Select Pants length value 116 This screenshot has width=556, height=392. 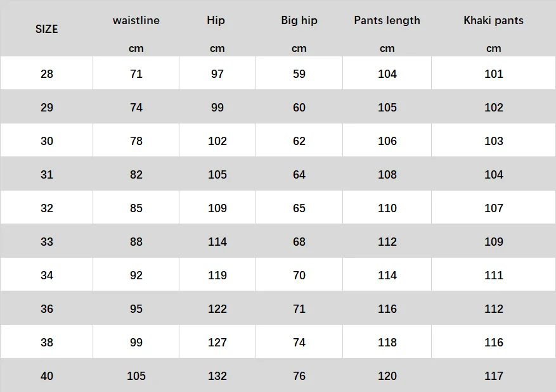tap(387, 309)
